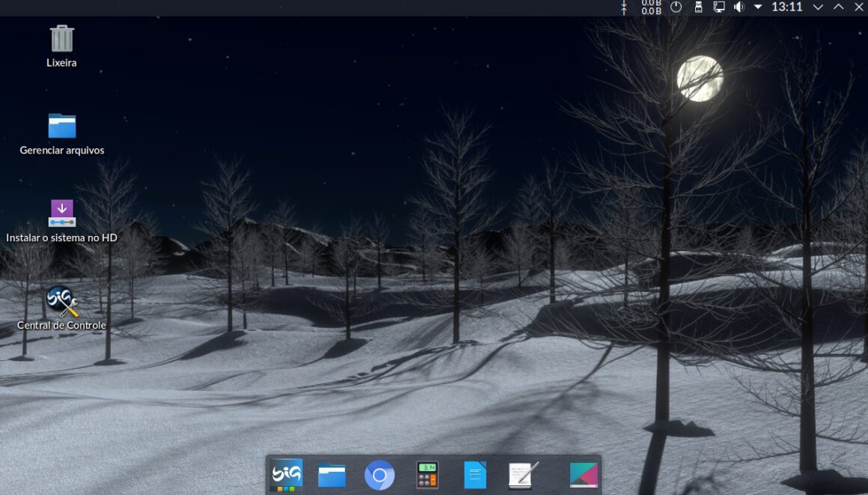Image resolution: width=868 pixels, height=495 pixels.
Task: Open "Gerenciar arquivos" desktop shortcut
Action: pyautogui.click(x=61, y=127)
